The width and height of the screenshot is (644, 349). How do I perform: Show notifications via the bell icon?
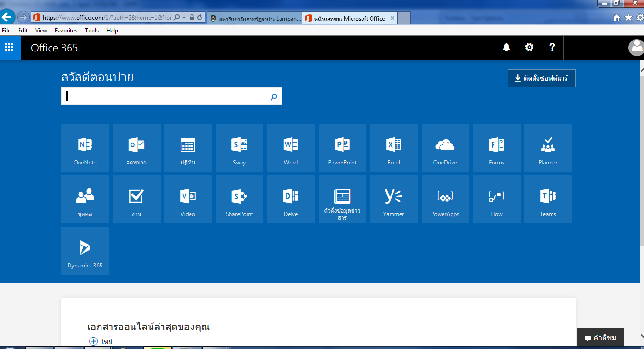(x=506, y=47)
